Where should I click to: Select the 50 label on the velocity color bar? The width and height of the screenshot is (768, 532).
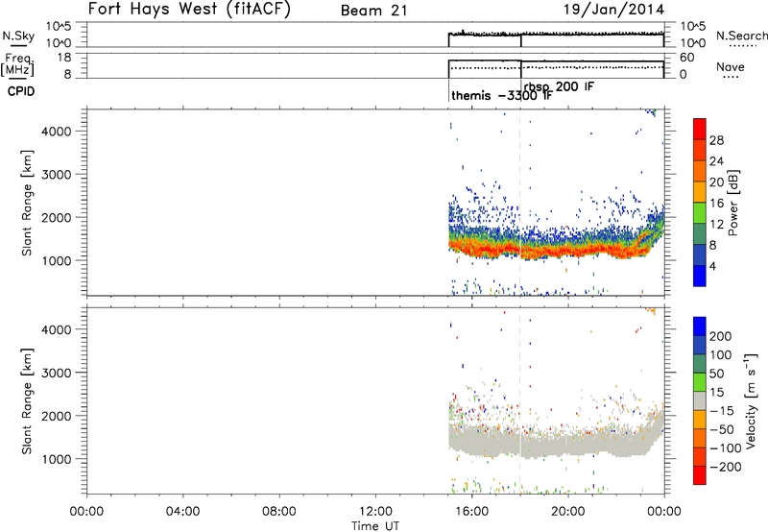click(716, 374)
